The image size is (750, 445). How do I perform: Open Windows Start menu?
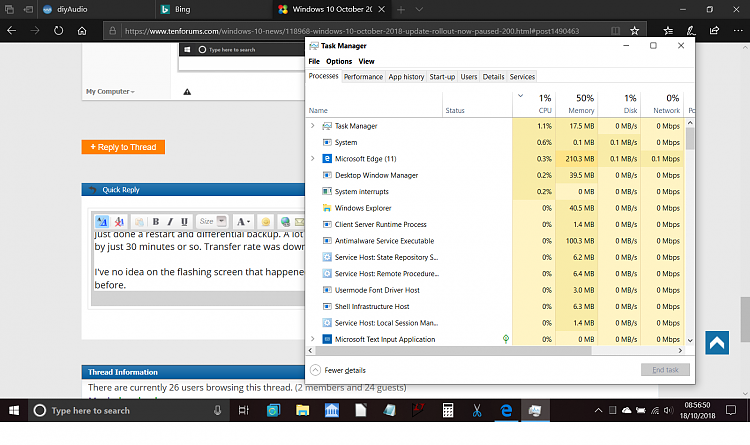(x=14, y=411)
